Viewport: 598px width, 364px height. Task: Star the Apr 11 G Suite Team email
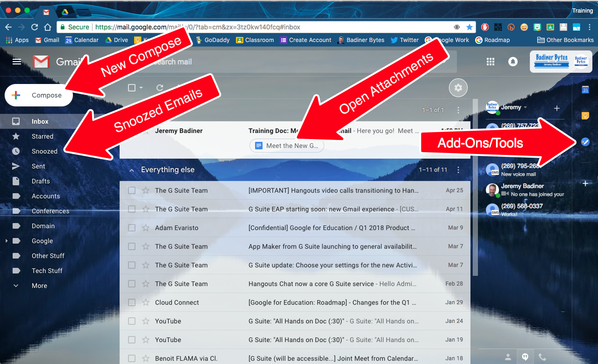click(146, 209)
